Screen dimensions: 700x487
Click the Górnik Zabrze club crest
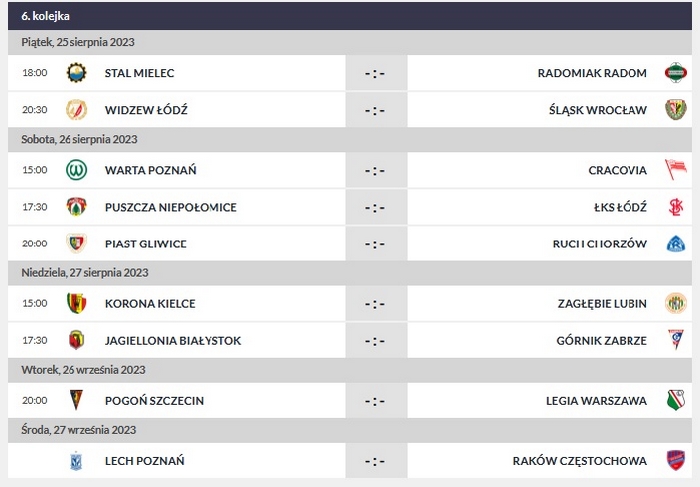point(676,341)
